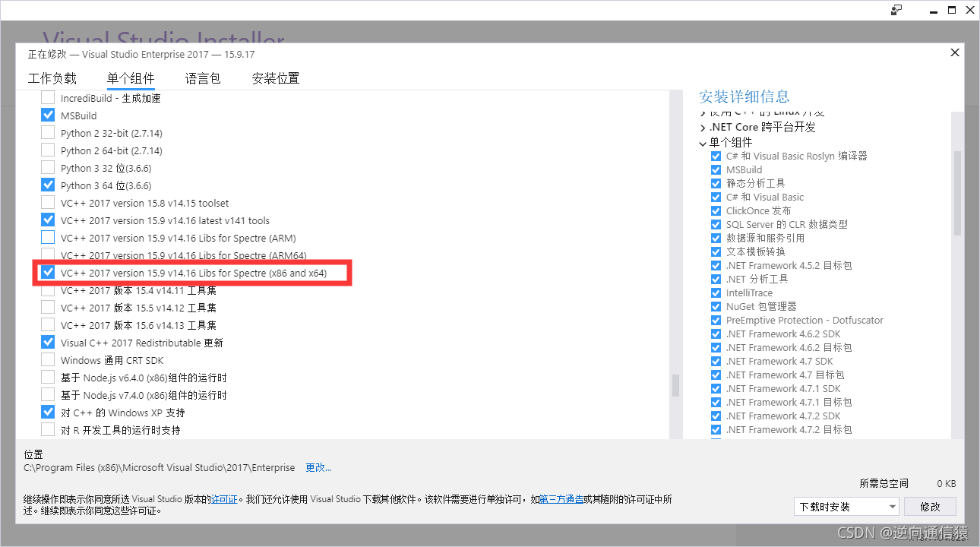
Task: Uncheck .NET Framework 4.7.1 目标包
Action: [716, 402]
